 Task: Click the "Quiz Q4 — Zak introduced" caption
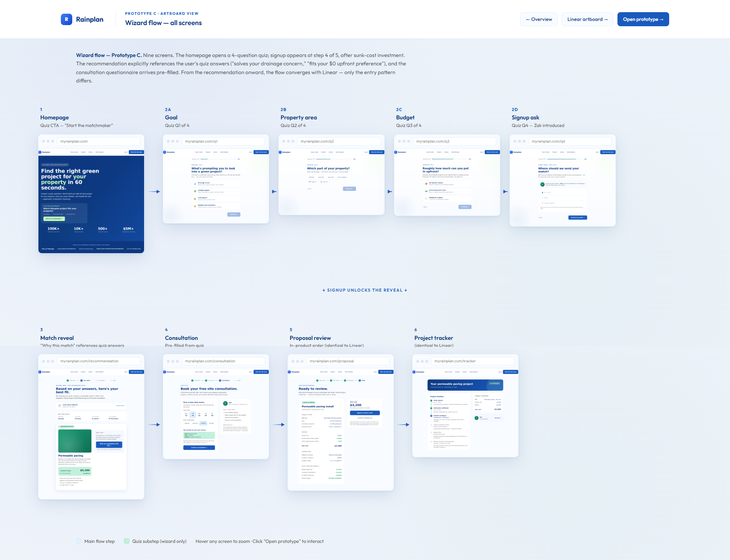(x=538, y=125)
